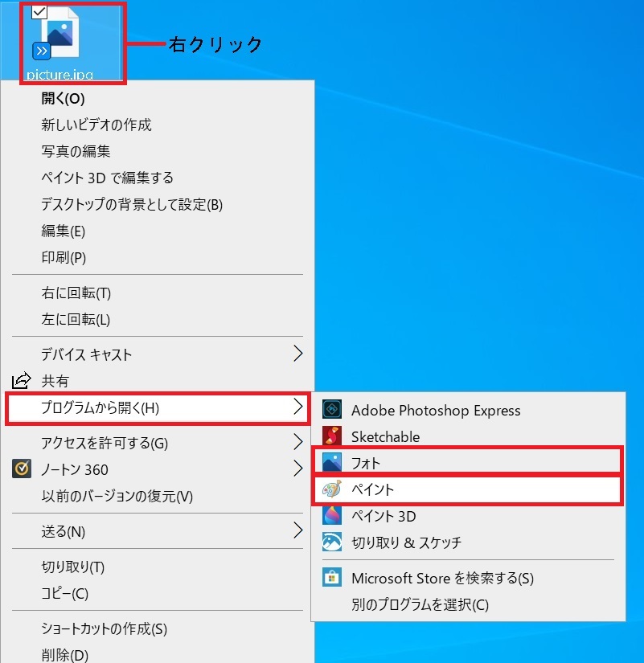Screen dimensions: 644x663
Task: Expand the 送る(N) submenu arrow
Action: click(298, 530)
